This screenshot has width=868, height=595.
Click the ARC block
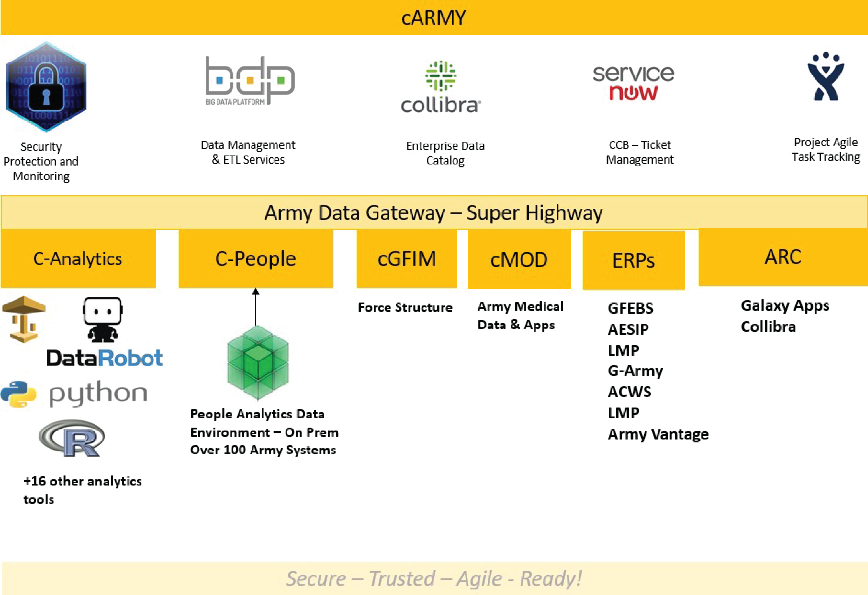click(x=783, y=257)
